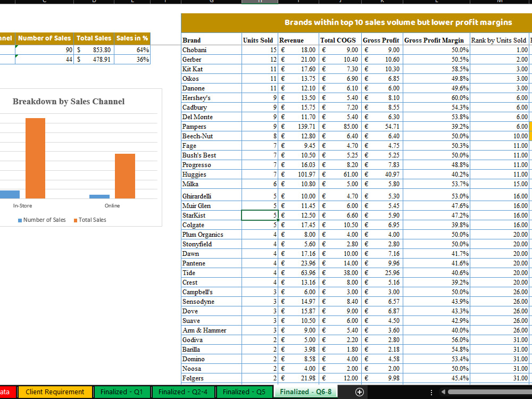Select the Pampers brand cell
The image size is (532, 399).
(211, 127)
